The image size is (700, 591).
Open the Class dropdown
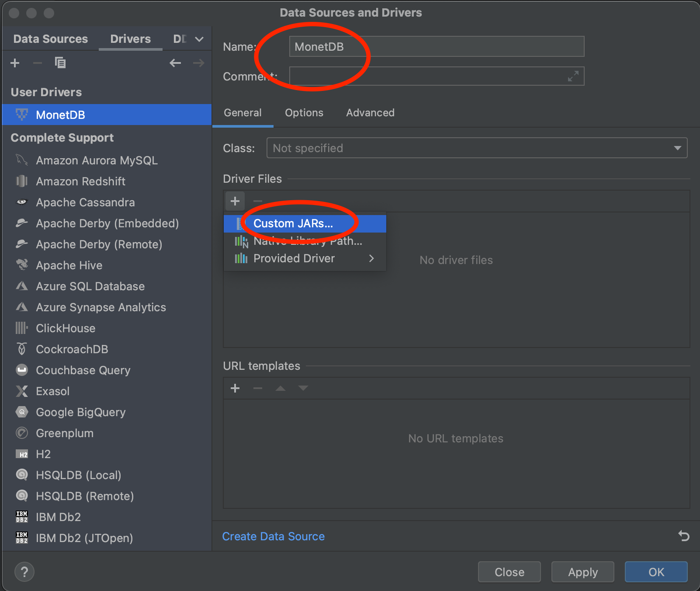(x=476, y=148)
